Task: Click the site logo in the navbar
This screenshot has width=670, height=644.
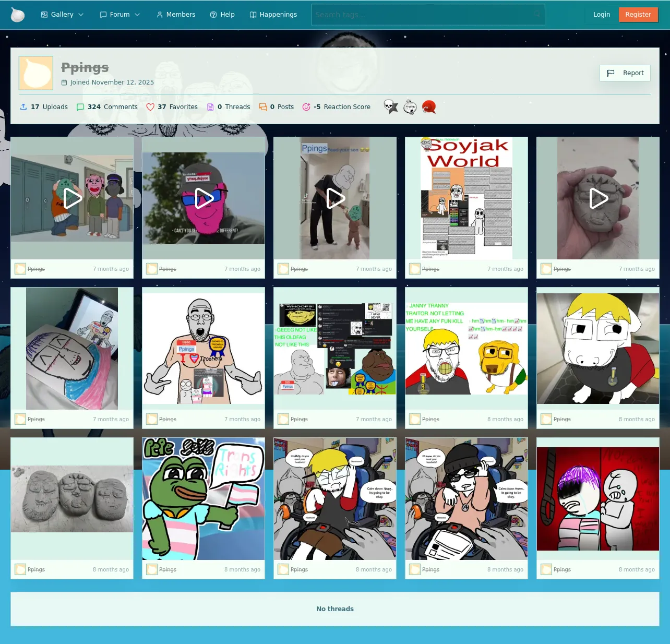Action: coord(18,15)
